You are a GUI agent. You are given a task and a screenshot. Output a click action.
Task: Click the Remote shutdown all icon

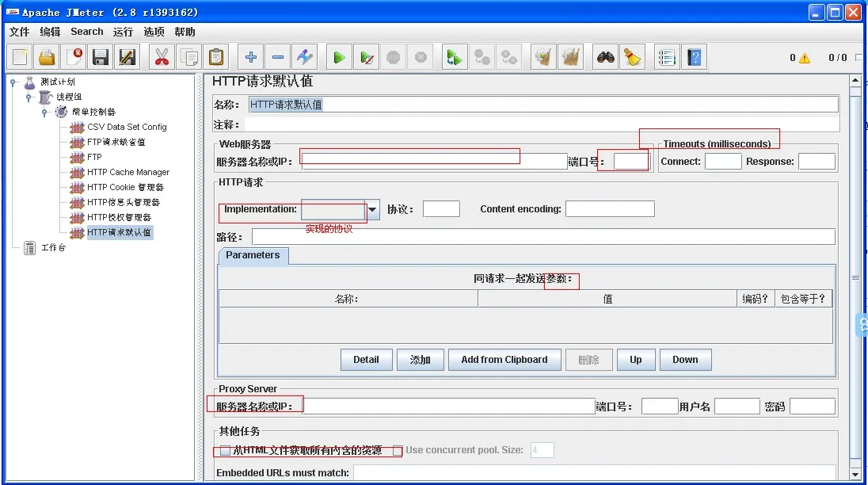tap(508, 57)
